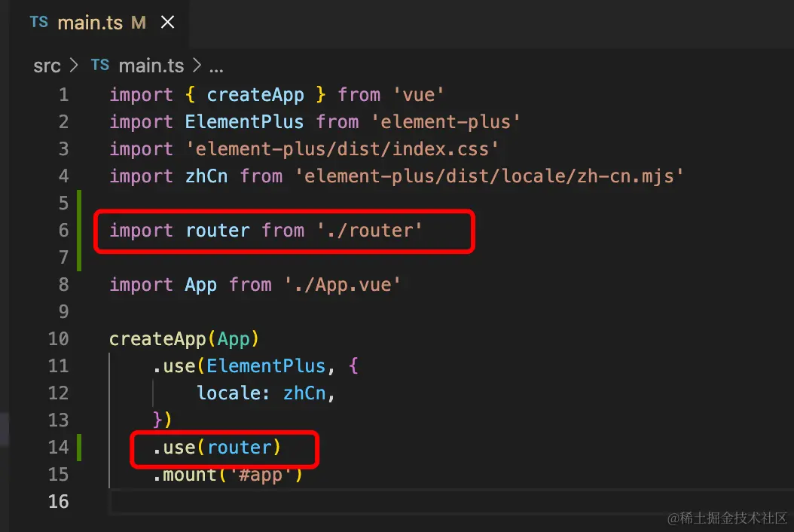Screen dimensions: 794x532
Task: Click App identifier on import line 8
Action: coord(200,285)
